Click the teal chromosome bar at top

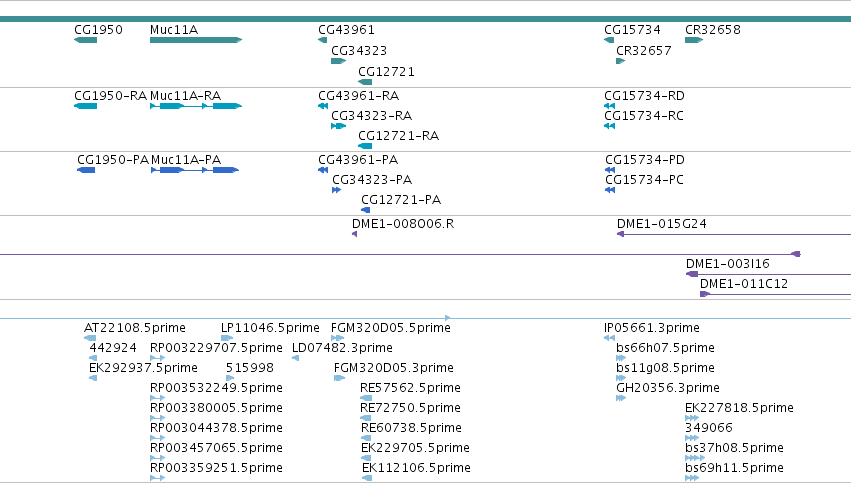click(x=426, y=19)
